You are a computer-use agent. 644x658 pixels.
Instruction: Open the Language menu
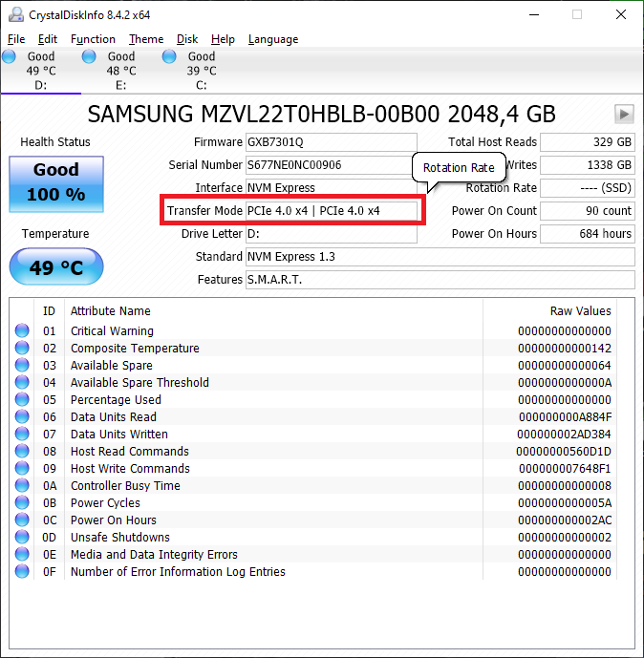point(273,39)
